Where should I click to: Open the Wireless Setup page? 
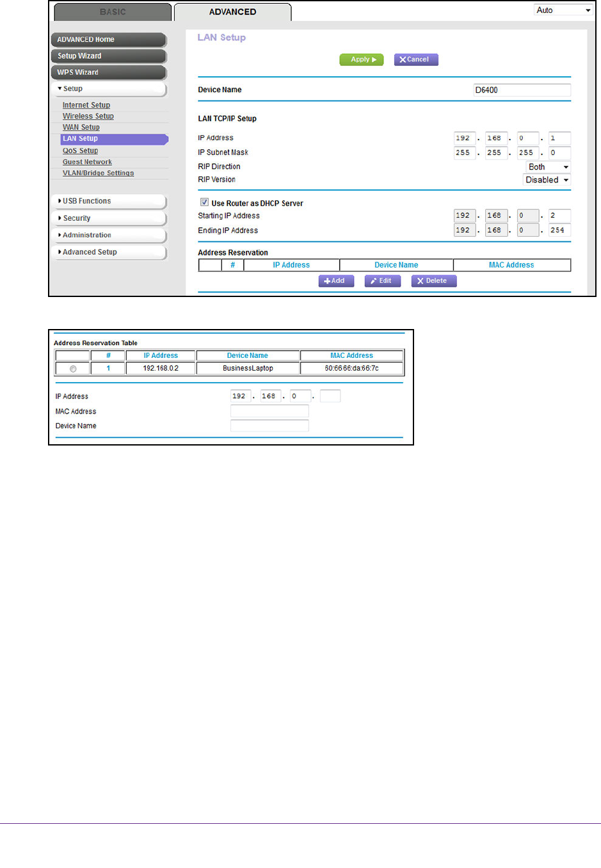tap(88, 116)
